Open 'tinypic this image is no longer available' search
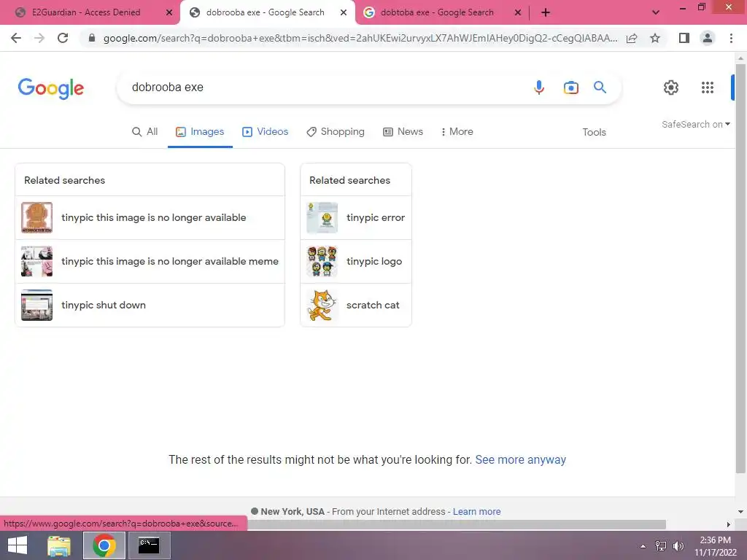 coord(150,217)
